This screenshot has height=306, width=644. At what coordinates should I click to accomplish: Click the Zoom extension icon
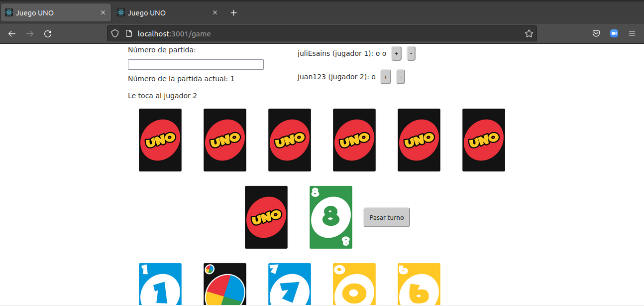coord(614,33)
